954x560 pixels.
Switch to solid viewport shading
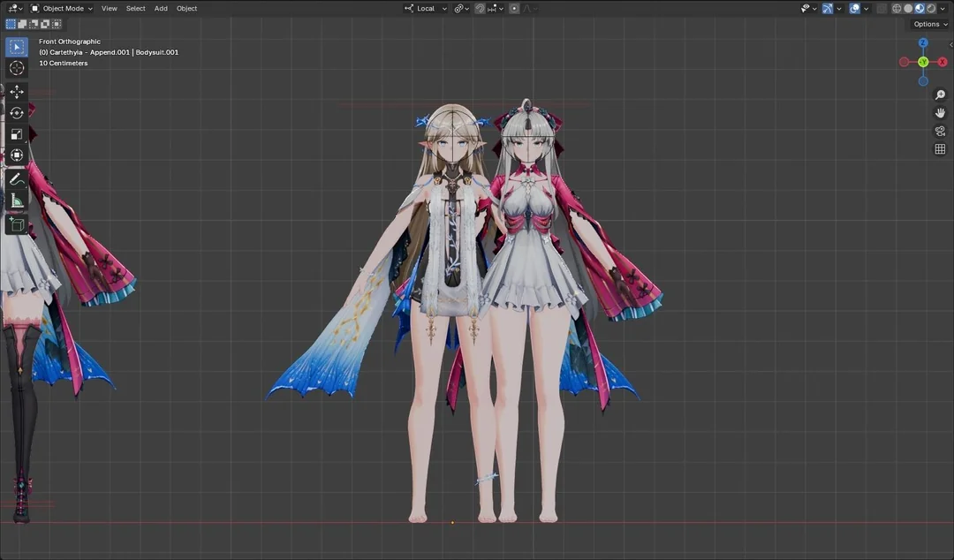[x=908, y=9]
